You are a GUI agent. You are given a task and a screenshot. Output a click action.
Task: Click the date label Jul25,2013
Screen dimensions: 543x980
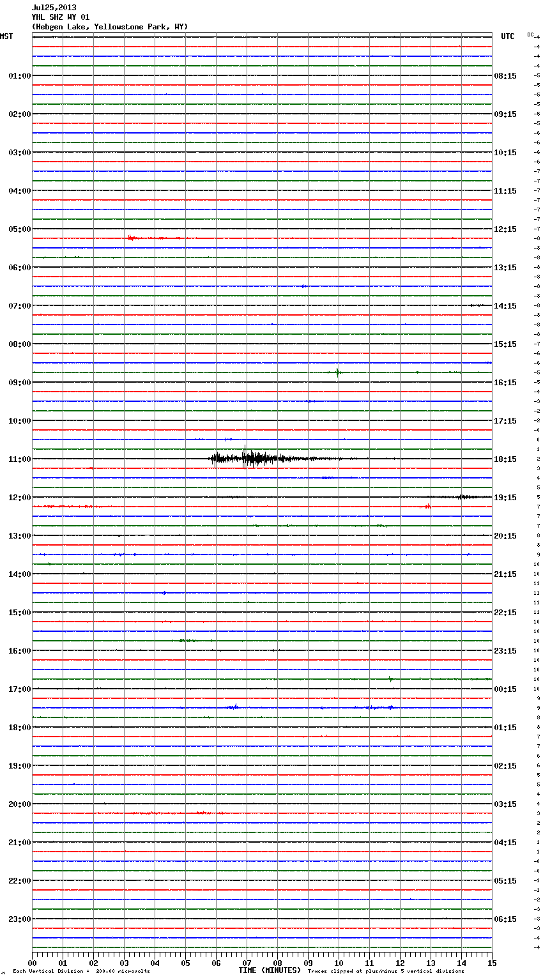pyautogui.click(x=54, y=8)
